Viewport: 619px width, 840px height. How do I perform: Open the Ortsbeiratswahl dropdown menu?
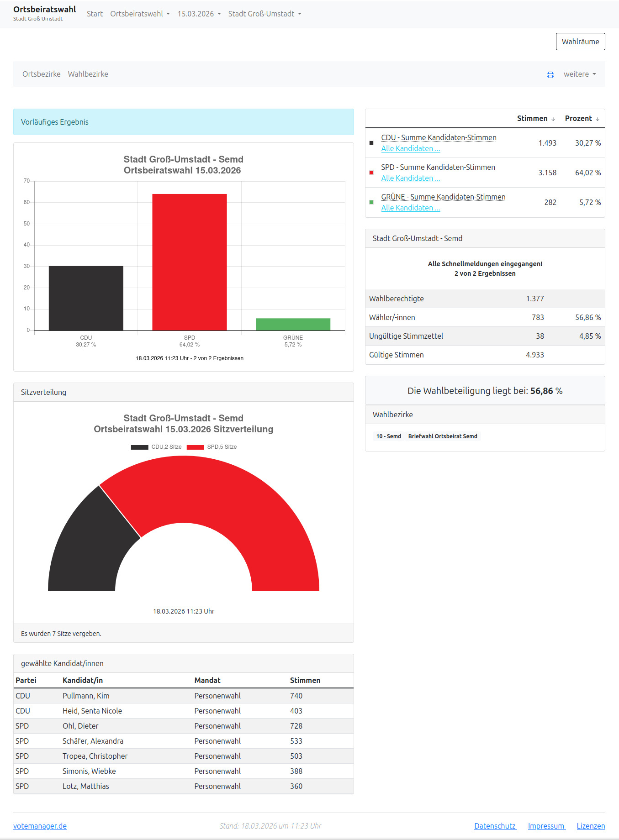(140, 14)
